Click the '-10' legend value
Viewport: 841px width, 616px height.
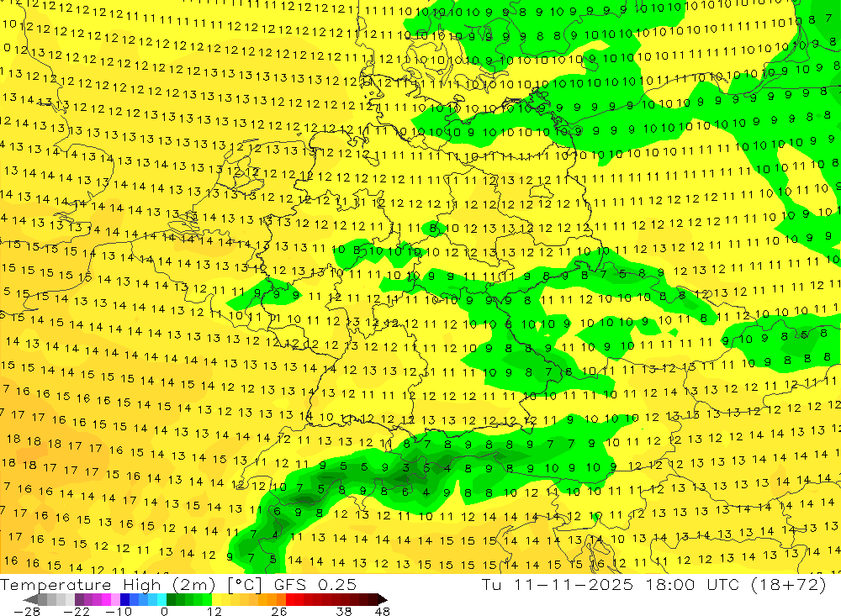click(118, 611)
